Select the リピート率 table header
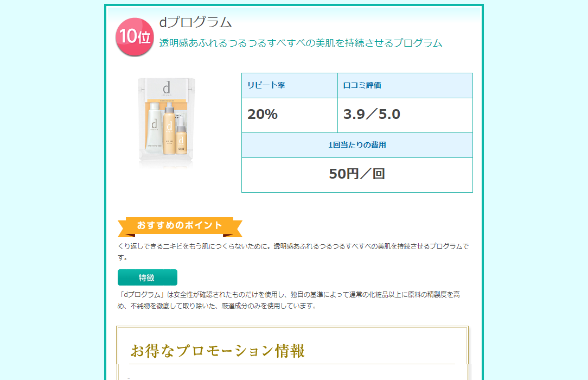The height and width of the screenshot is (380, 588). (x=290, y=86)
